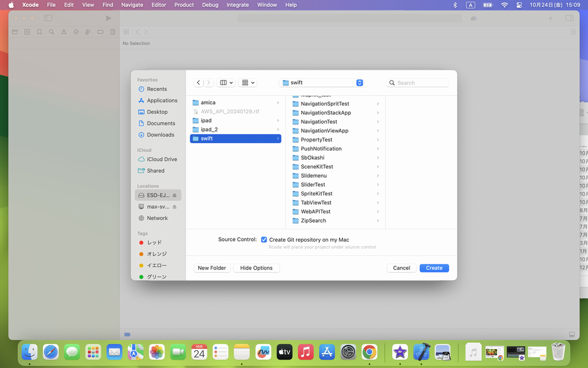Cancel the save dialog
Image resolution: width=588 pixels, height=368 pixels.
tap(401, 268)
